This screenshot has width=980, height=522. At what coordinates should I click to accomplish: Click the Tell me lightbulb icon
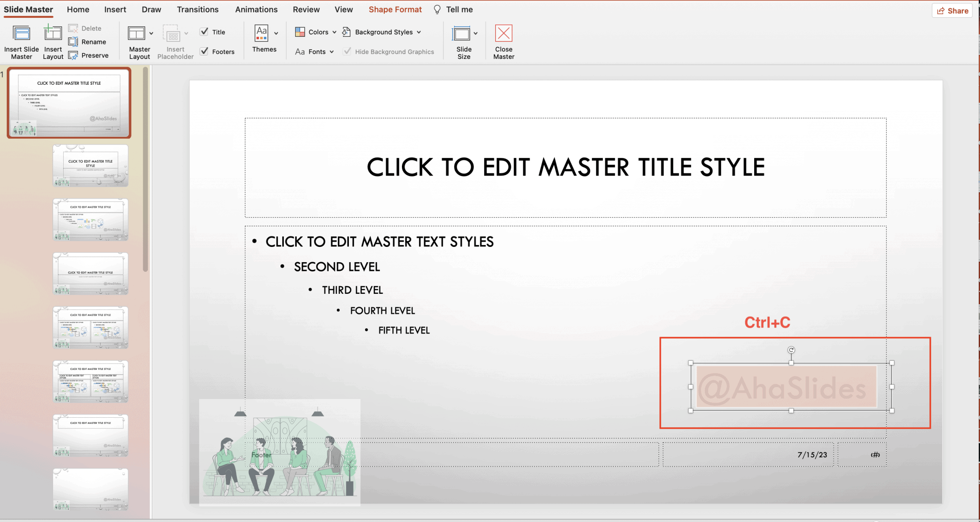[437, 10]
